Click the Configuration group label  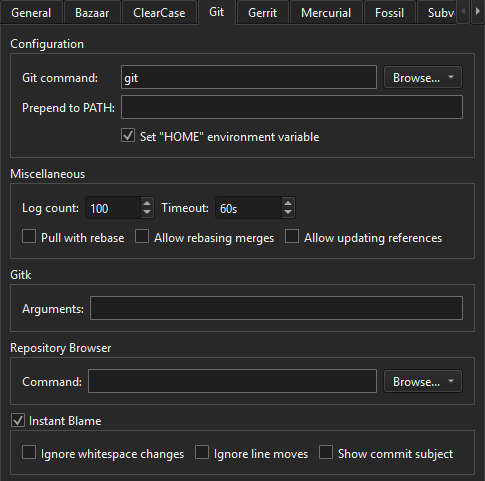click(47, 44)
